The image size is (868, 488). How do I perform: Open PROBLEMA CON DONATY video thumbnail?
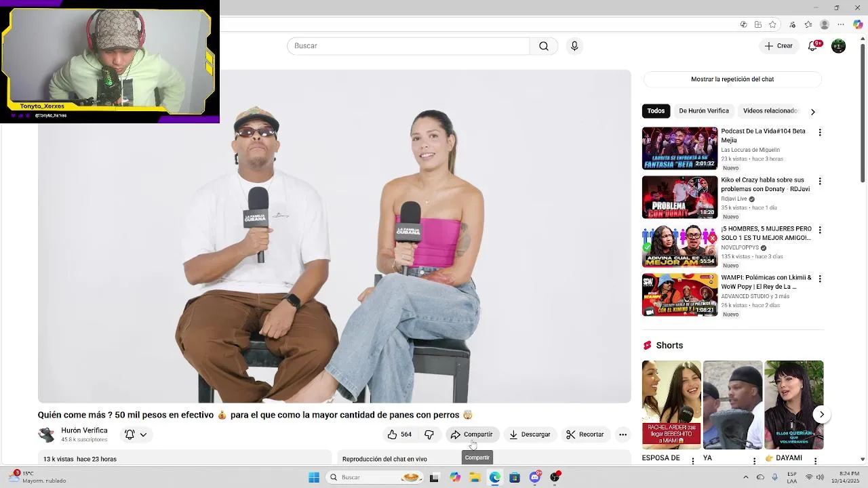679,197
